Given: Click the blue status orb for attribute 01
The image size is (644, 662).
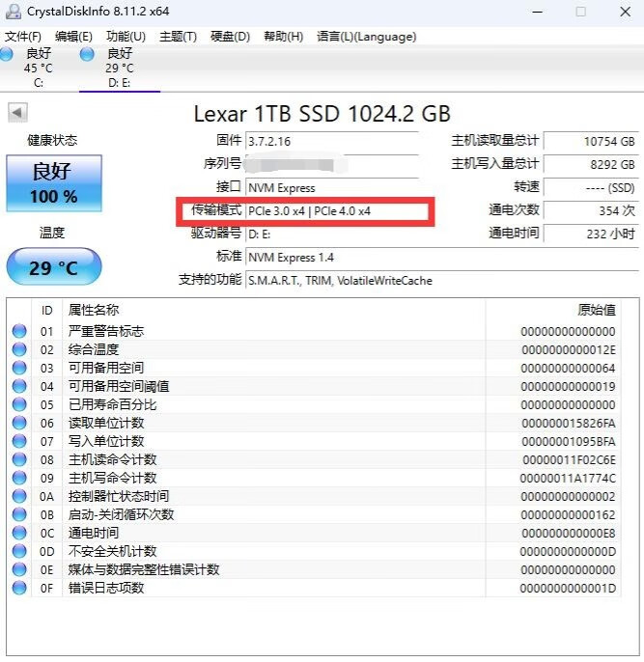Looking at the screenshot, I should pyautogui.click(x=19, y=332).
